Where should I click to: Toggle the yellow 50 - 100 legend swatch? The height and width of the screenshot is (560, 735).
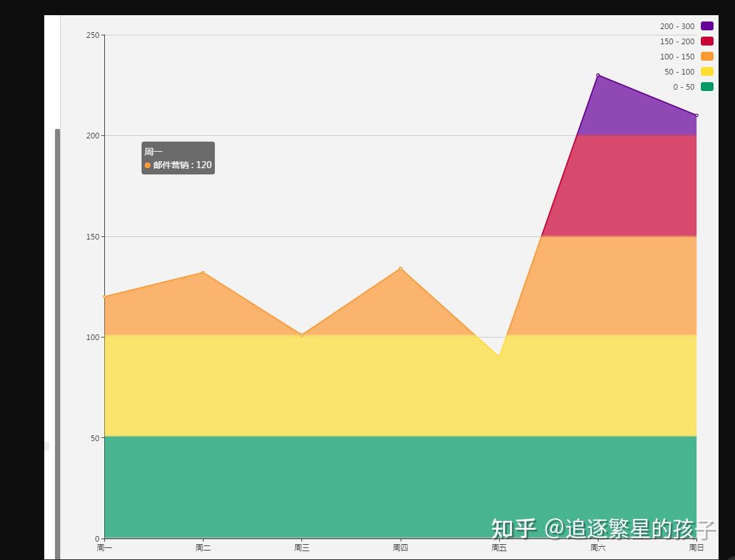(x=707, y=71)
